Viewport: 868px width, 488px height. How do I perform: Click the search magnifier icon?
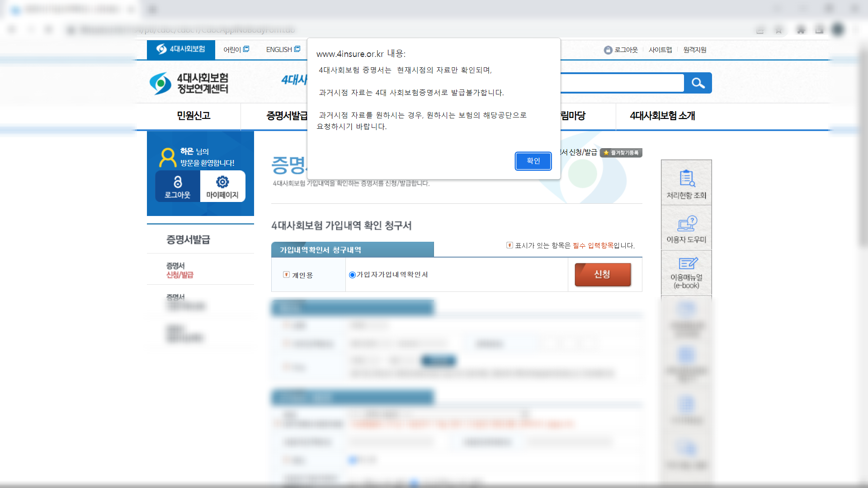click(698, 83)
